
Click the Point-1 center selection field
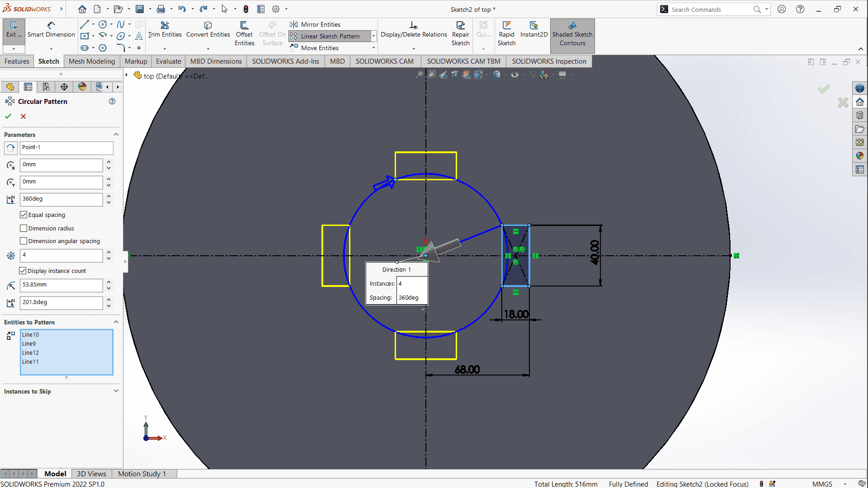66,148
